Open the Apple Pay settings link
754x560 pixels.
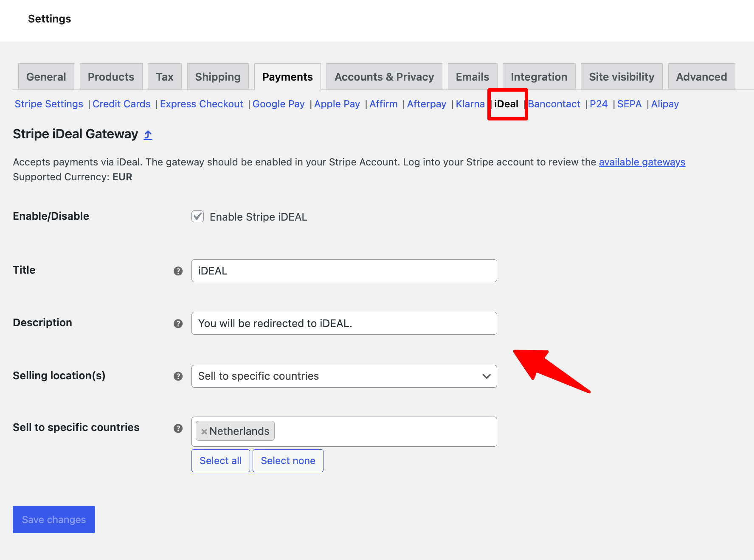tap(337, 104)
